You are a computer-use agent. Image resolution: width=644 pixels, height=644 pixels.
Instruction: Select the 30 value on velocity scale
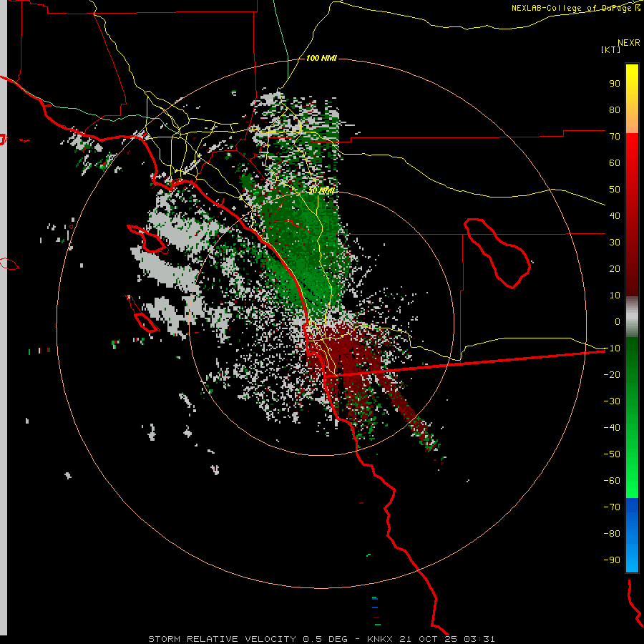tap(615, 243)
